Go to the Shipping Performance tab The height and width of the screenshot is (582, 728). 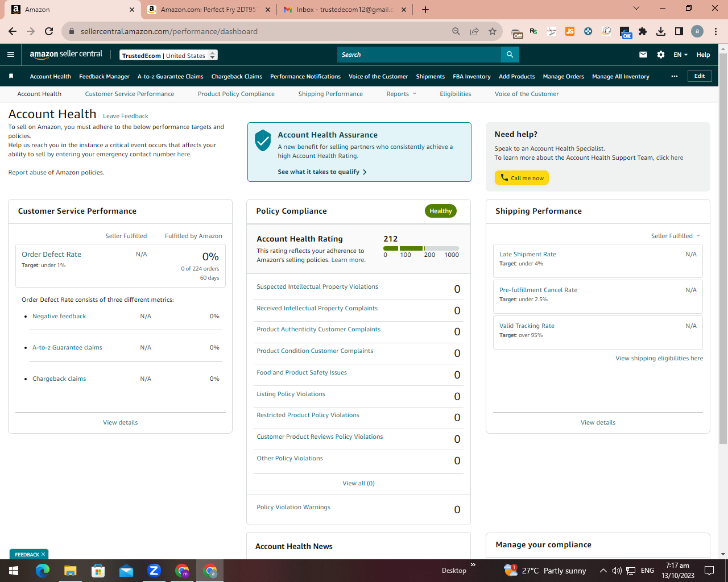coord(330,94)
